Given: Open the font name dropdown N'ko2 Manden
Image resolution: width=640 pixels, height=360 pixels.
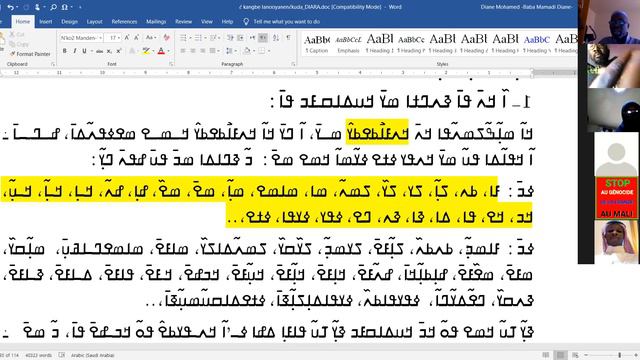Looking at the screenshot, I should pyautogui.click(x=100, y=38).
